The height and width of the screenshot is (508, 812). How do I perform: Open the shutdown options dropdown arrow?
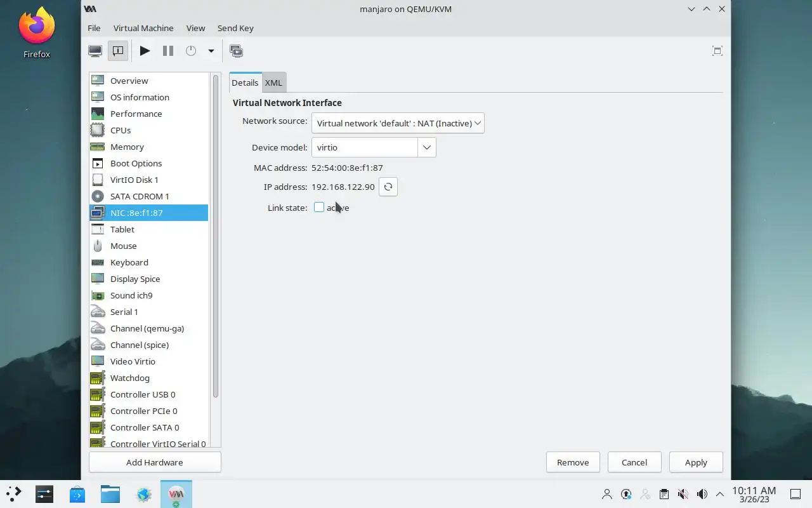211,51
